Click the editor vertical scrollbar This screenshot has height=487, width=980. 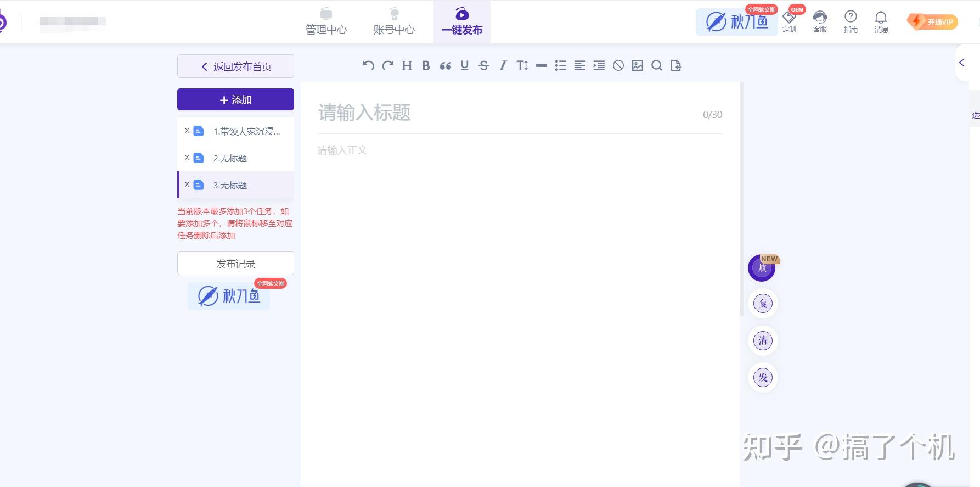741,199
